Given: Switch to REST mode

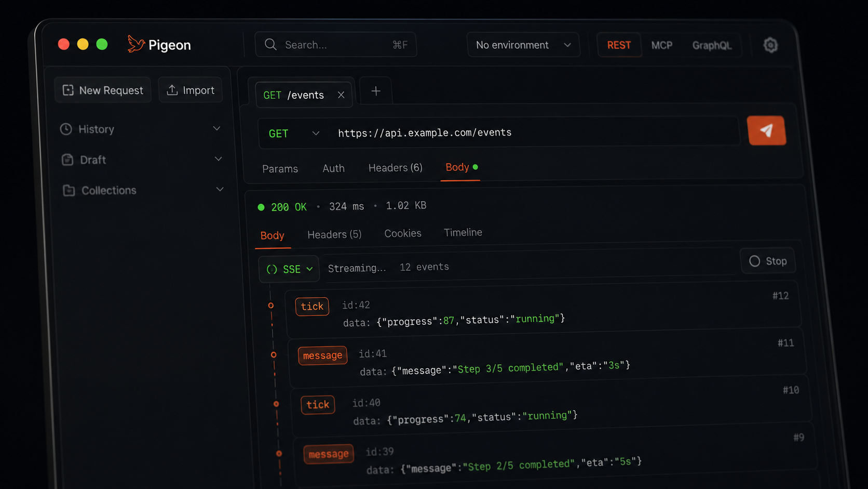Looking at the screenshot, I should [x=619, y=45].
